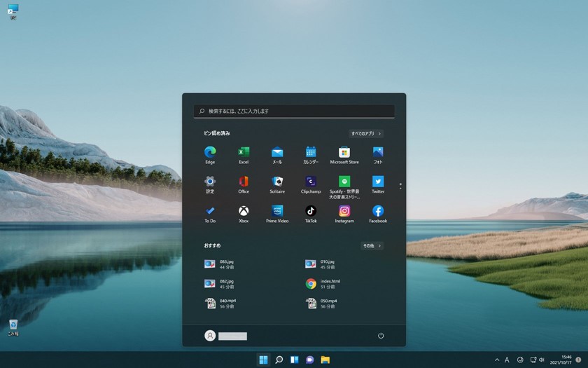
Task: Open Clipchamp
Action: coord(311,184)
